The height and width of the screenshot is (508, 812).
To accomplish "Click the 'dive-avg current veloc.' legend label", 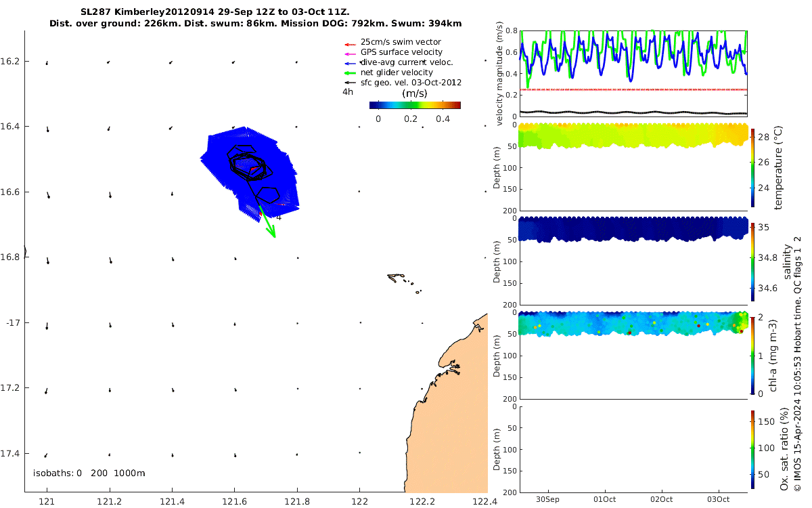I will [x=407, y=62].
